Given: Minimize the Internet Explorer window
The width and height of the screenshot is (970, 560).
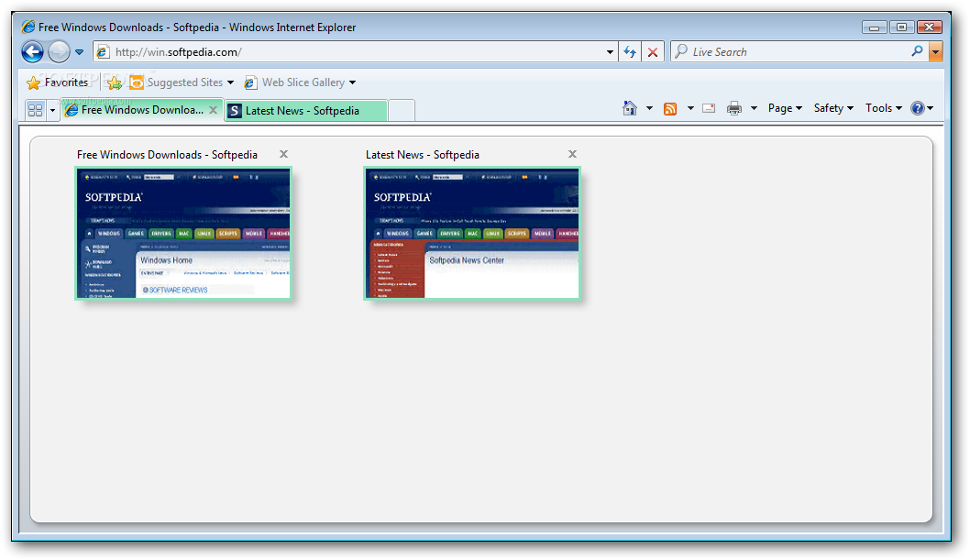Looking at the screenshot, I should coord(874,27).
